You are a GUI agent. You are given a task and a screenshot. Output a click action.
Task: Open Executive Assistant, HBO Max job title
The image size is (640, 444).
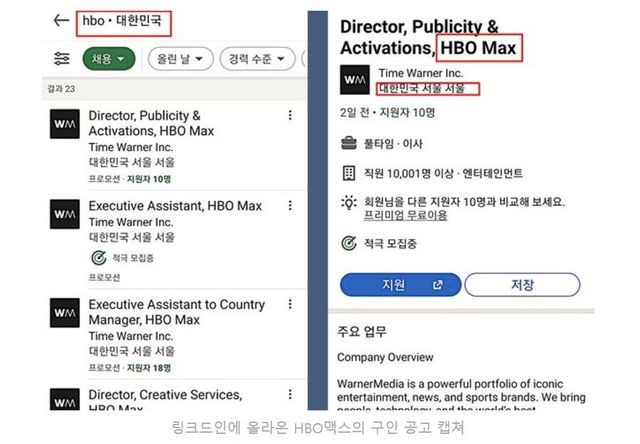tap(175, 205)
